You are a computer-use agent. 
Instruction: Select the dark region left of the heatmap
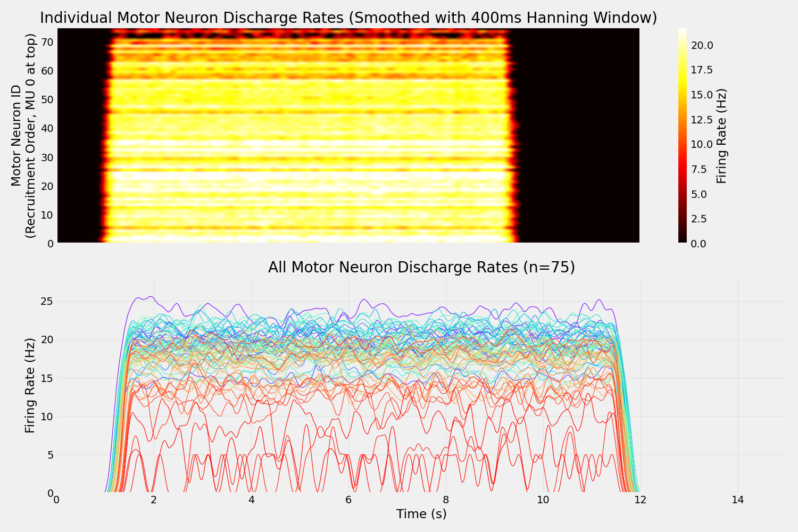(80, 133)
